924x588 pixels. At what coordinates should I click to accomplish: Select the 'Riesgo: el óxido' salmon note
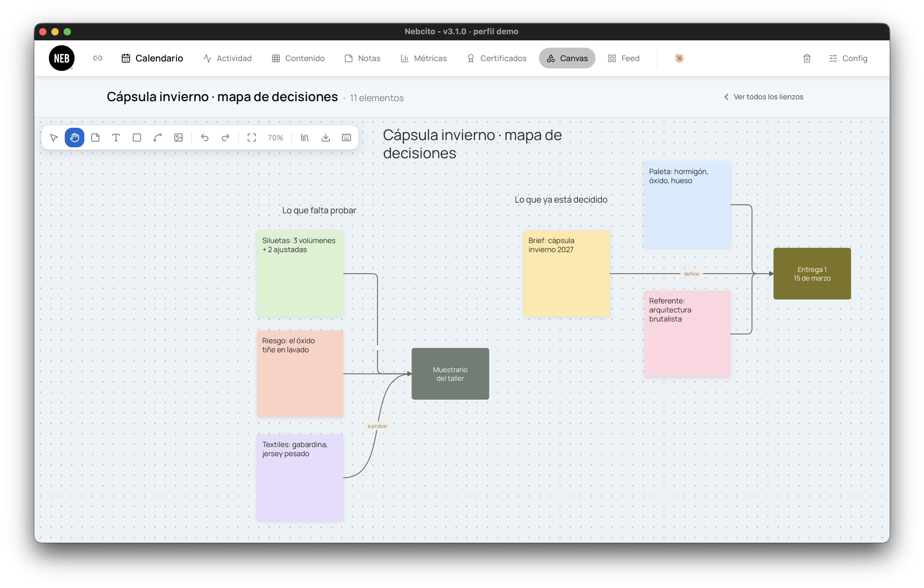[300, 373]
